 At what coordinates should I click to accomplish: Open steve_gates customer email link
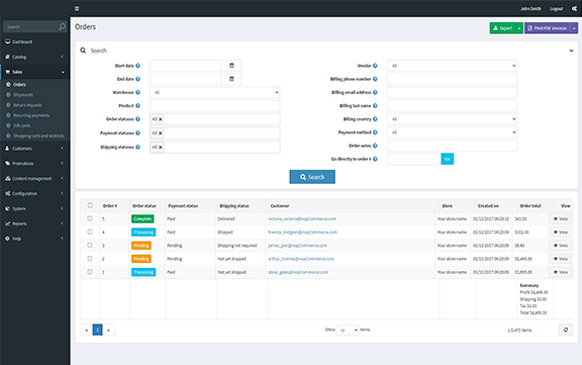click(x=298, y=272)
